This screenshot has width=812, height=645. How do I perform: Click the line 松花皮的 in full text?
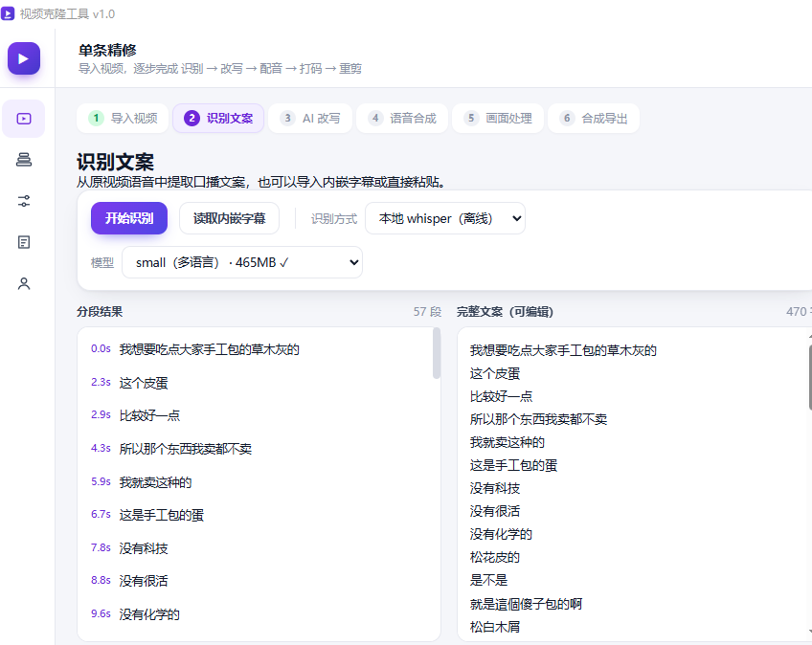[494, 558]
